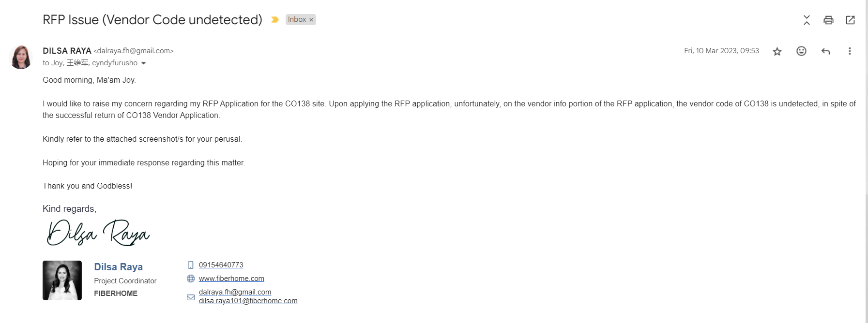Click the collapse all arrows icon
Screen dimensions: 868x323
[x=807, y=20]
